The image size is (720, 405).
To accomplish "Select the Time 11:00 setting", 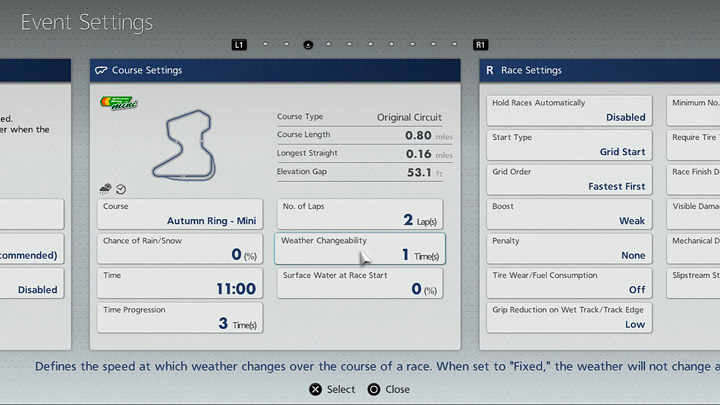I will point(180,283).
